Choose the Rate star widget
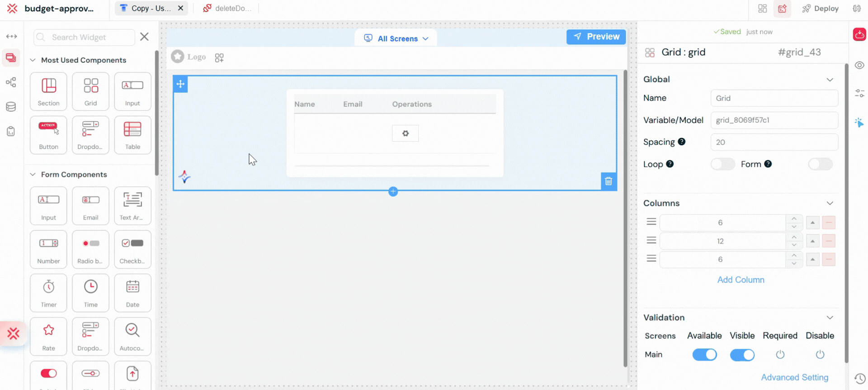 tap(48, 336)
